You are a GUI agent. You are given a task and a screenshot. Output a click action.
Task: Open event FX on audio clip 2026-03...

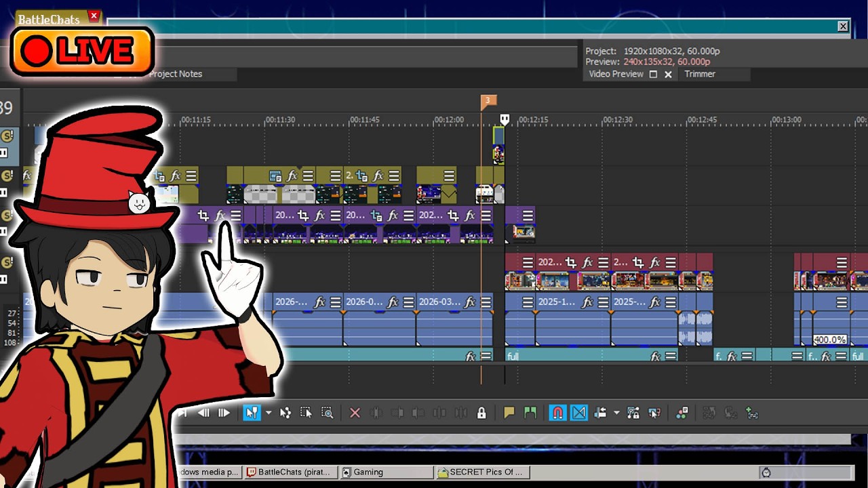point(470,302)
